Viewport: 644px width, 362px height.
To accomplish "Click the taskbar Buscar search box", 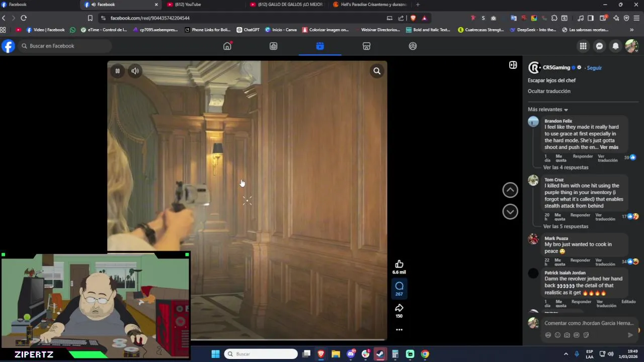I will tap(261, 354).
